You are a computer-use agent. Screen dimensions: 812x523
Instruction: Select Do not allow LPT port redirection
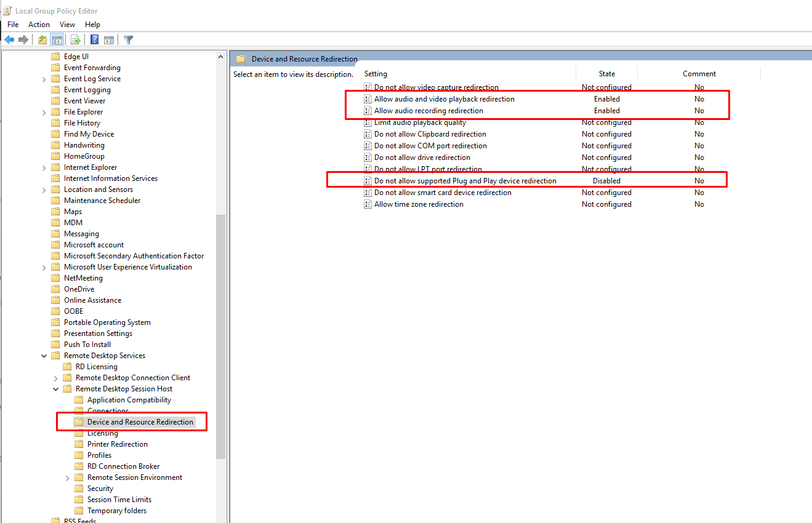428,169
